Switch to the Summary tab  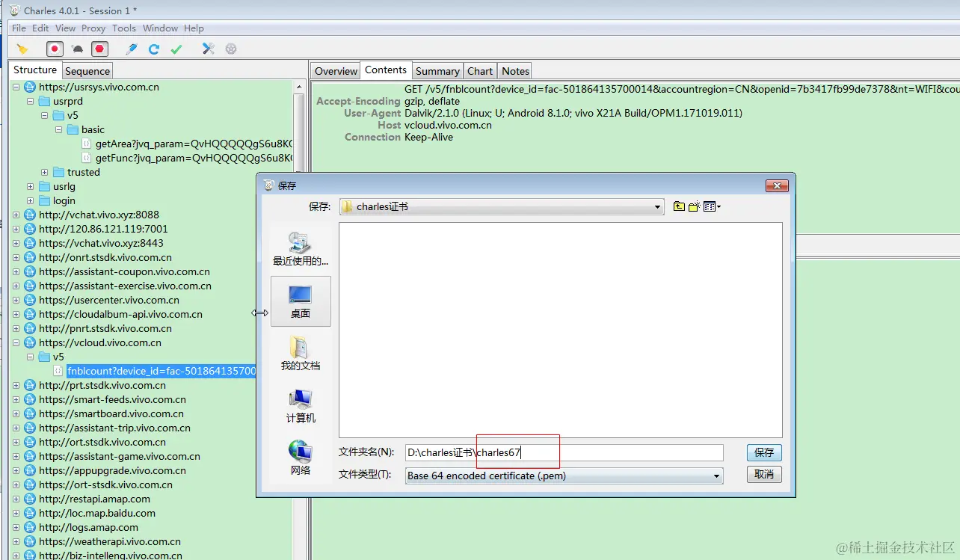[x=437, y=71]
